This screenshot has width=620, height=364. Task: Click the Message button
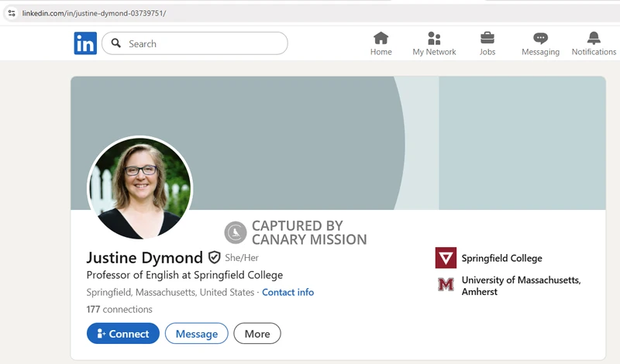tap(197, 334)
